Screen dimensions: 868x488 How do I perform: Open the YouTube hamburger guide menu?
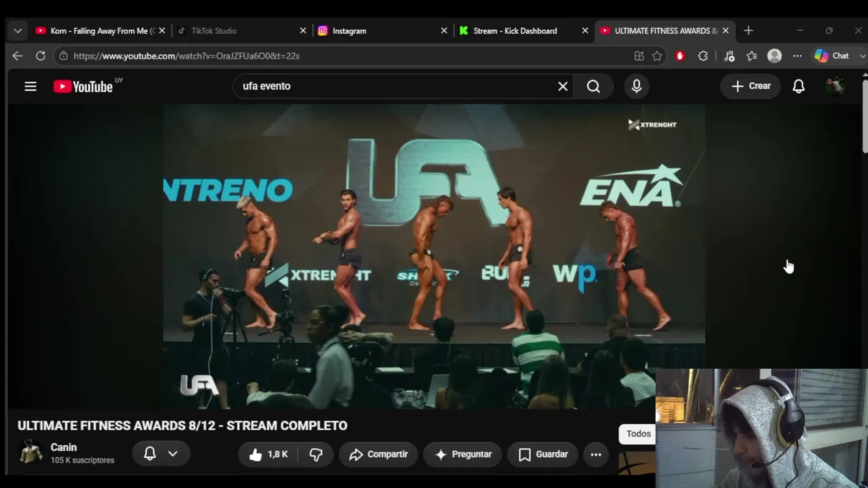pos(31,86)
